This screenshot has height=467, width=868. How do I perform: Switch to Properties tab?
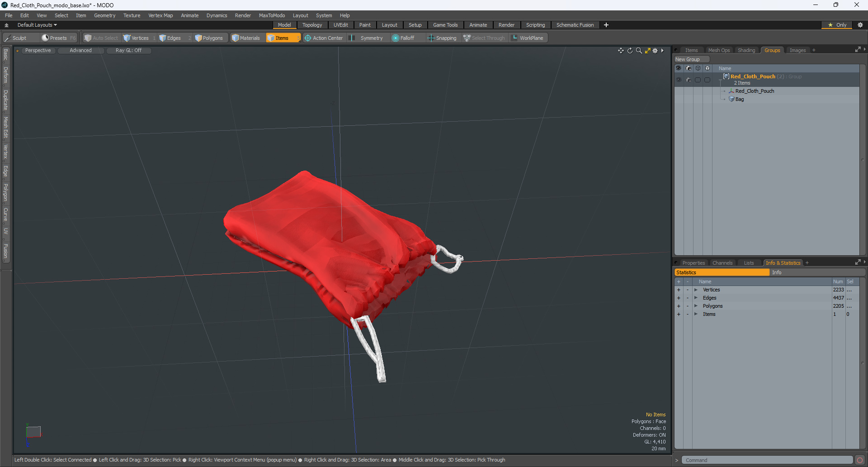tap(693, 263)
